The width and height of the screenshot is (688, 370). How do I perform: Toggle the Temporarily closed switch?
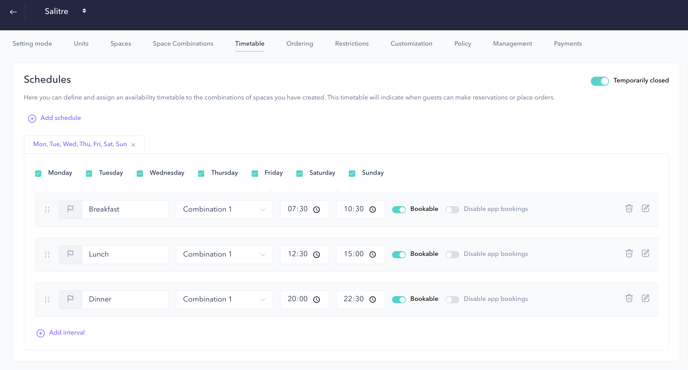click(x=599, y=81)
